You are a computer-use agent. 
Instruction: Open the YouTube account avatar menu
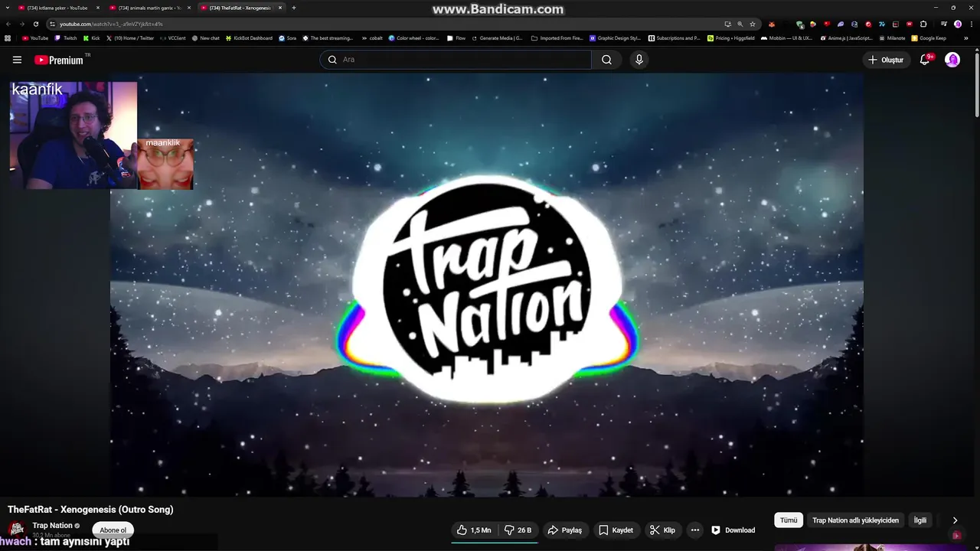pyautogui.click(x=952, y=60)
